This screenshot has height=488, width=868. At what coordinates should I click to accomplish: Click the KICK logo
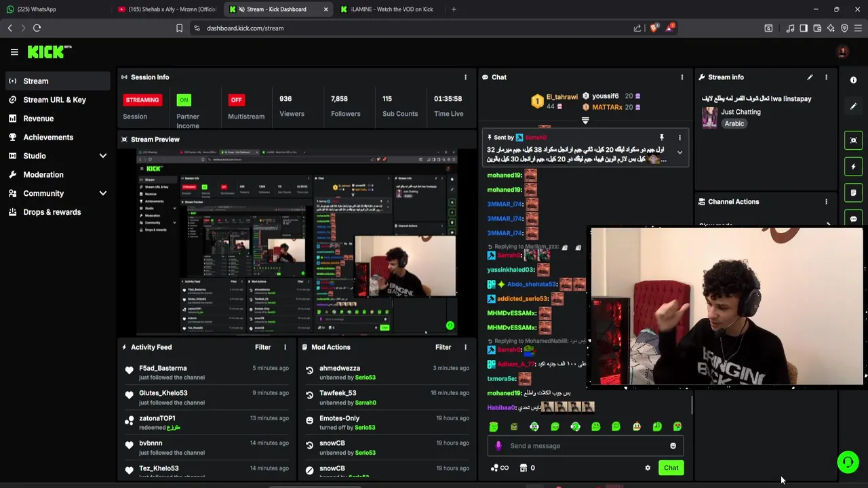coord(49,52)
